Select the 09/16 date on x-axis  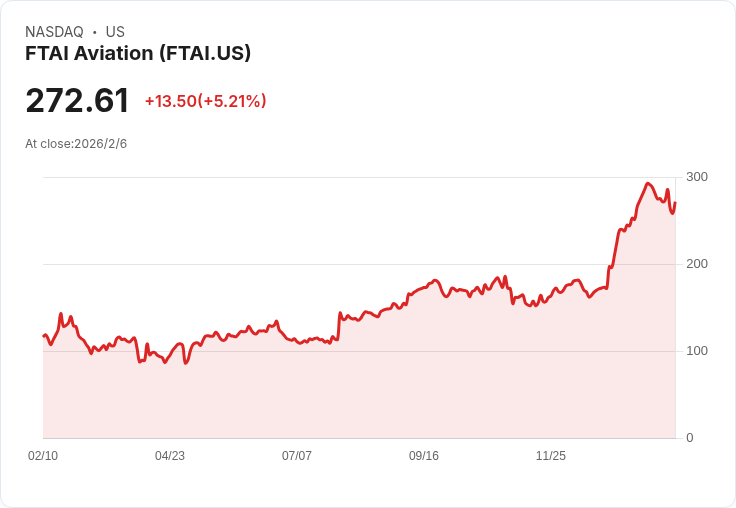tap(424, 456)
